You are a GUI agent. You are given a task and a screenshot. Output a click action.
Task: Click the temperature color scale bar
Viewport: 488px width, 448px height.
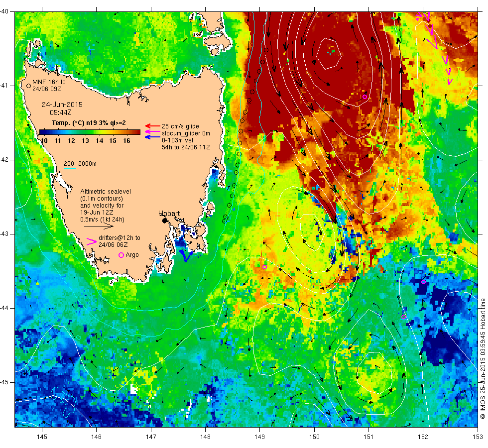[x=90, y=132]
